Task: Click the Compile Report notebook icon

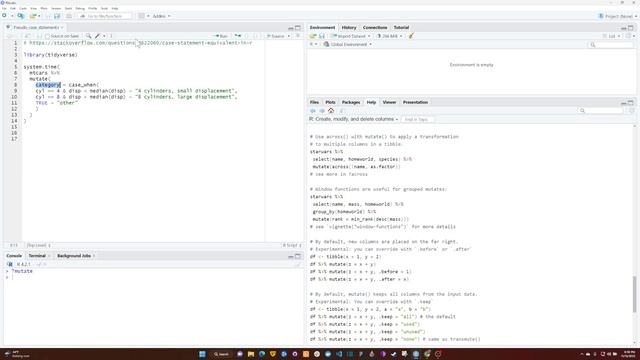Action: pyautogui.click(x=111, y=36)
